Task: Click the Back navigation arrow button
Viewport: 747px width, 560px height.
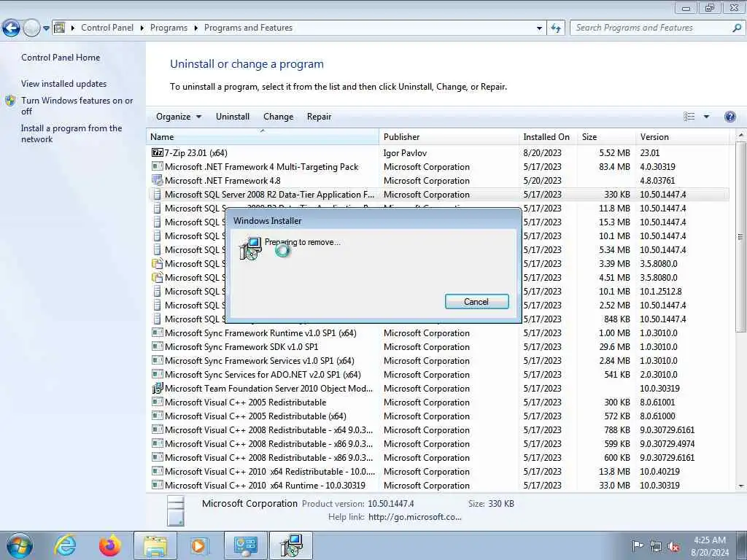Action: tap(11, 28)
